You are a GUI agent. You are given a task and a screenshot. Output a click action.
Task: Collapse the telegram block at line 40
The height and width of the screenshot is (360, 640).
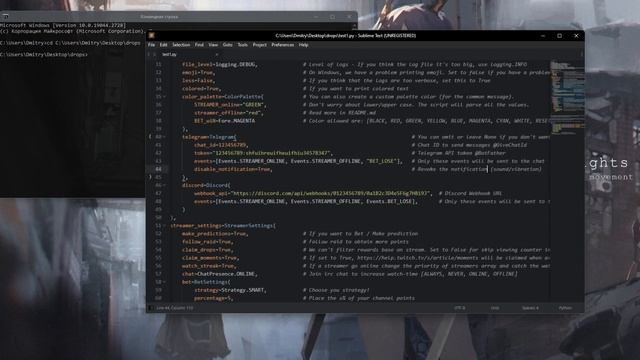164,137
